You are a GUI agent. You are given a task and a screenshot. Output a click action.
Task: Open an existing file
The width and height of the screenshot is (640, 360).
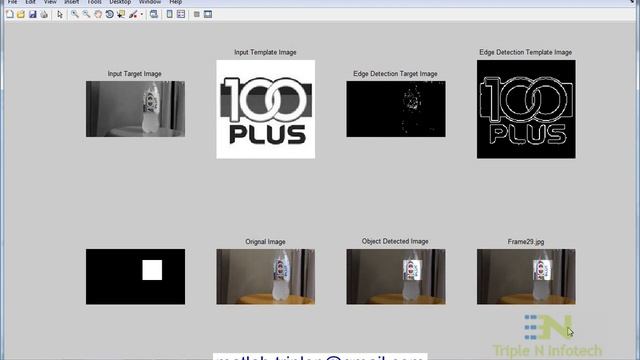click(21, 15)
